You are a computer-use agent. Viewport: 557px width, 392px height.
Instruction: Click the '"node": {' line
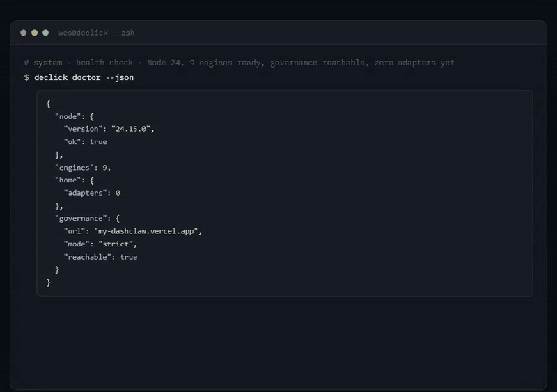pyautogui.click(x=74, y=116)
